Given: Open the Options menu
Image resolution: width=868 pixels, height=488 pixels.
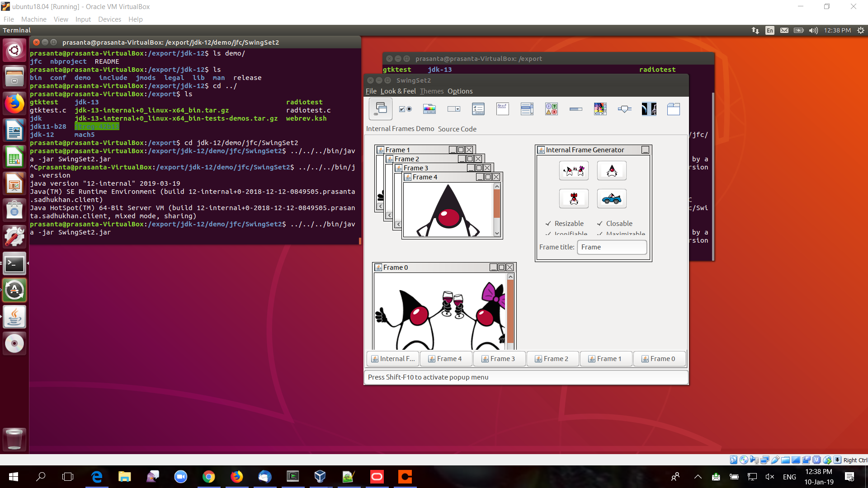Looking at the screenshot, I should pos(460,91).
